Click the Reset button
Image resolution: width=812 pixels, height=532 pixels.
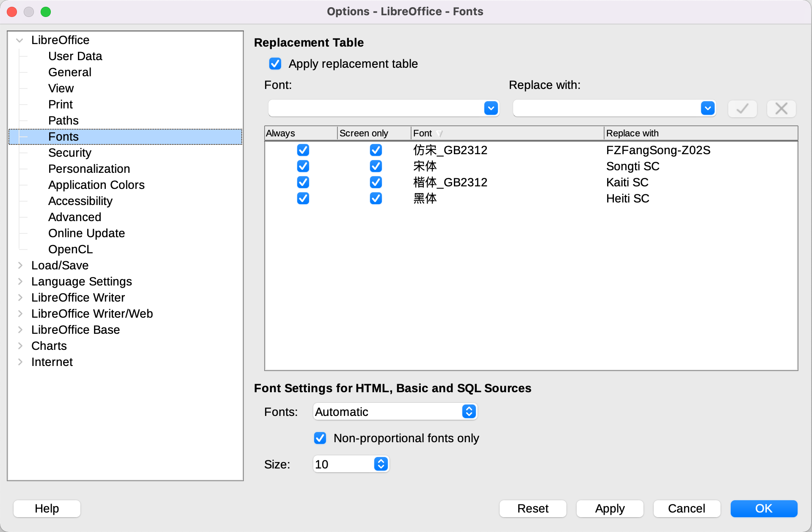tap(532, 508)
